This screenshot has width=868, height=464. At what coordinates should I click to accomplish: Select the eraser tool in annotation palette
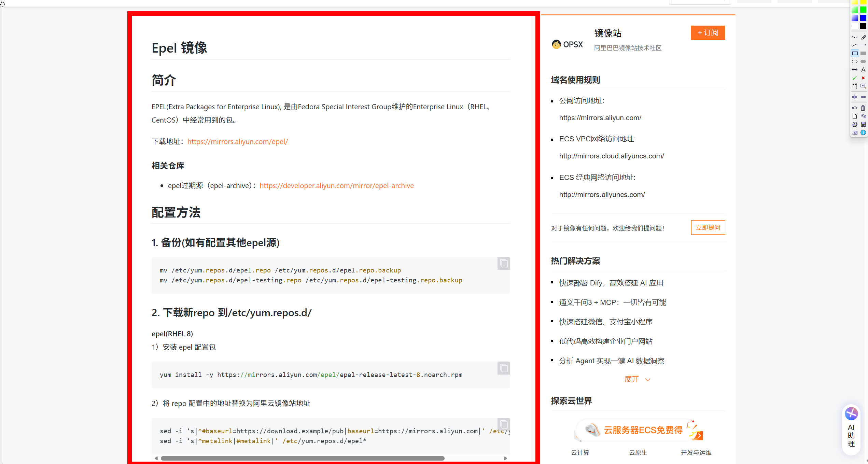coord(863,37)
